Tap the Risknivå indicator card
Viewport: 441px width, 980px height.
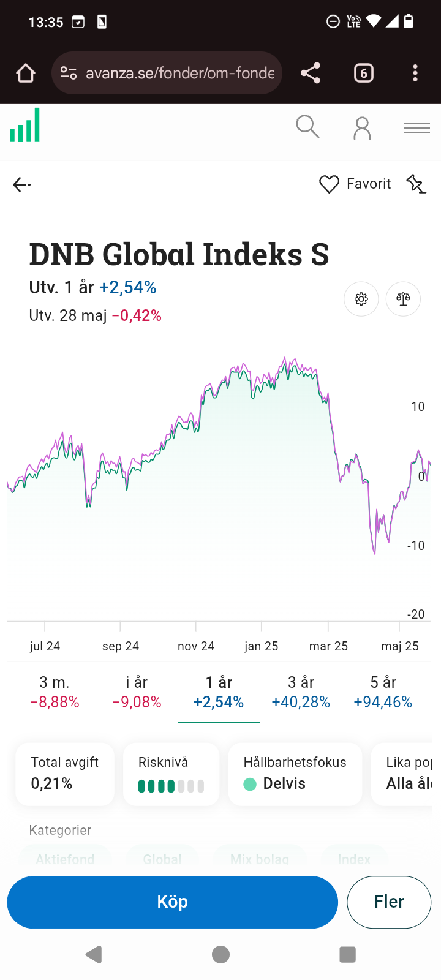click(x=171, y=774)
